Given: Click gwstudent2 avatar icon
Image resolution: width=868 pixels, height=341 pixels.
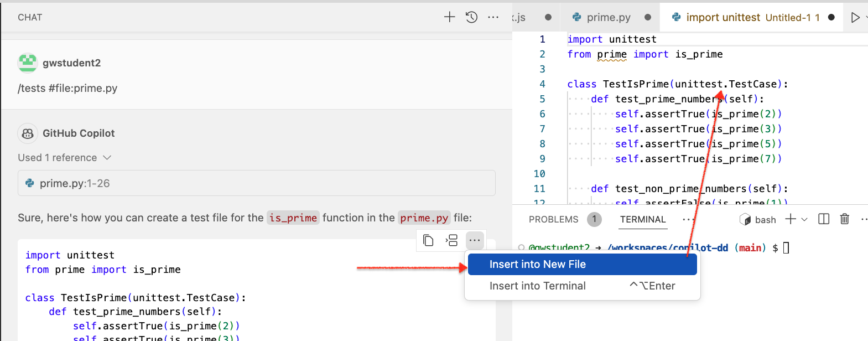Looking at the screenshot, I should click(x=28, y=63).
